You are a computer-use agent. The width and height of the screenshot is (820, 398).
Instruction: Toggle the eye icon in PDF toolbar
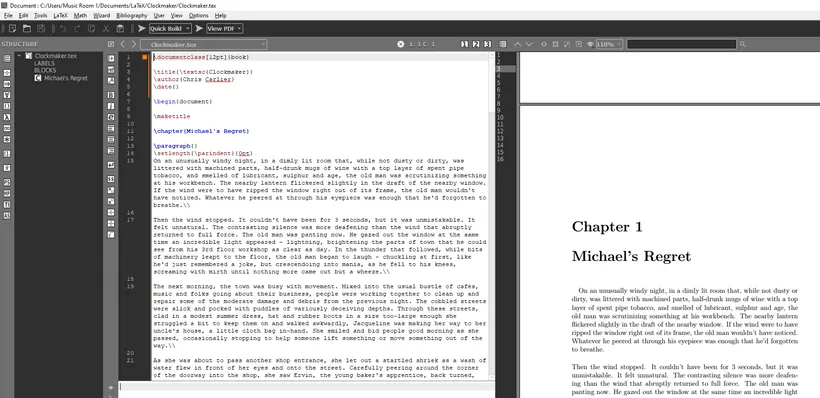[x=590, y=44]
